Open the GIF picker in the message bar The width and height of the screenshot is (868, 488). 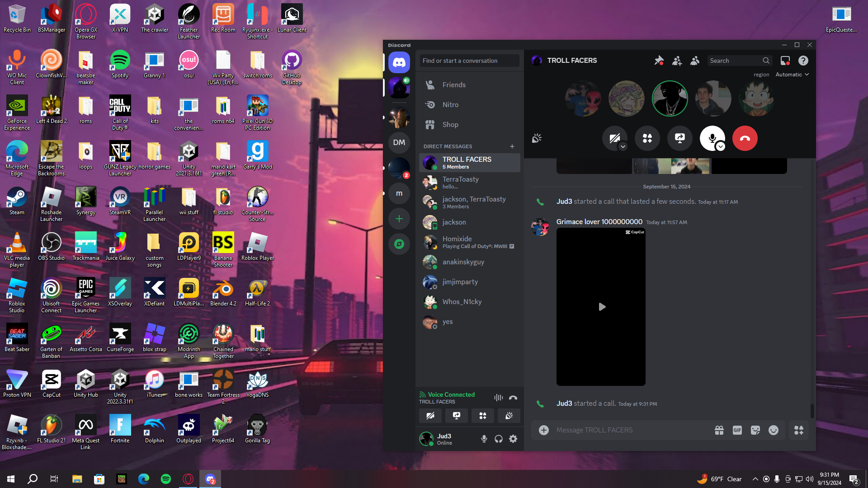click(x=737, y=430)
